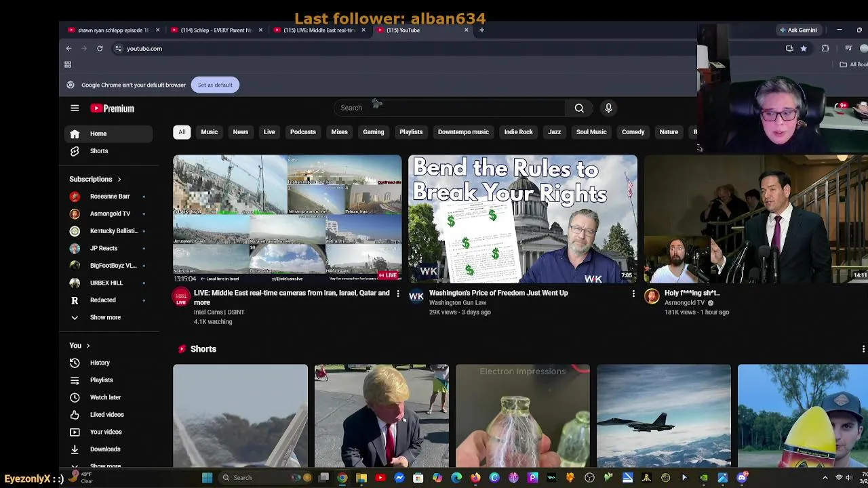The width and height of the screenshot is (868, 488).
Task: Select the Jazz filter chip
Action: pos(554,132)
